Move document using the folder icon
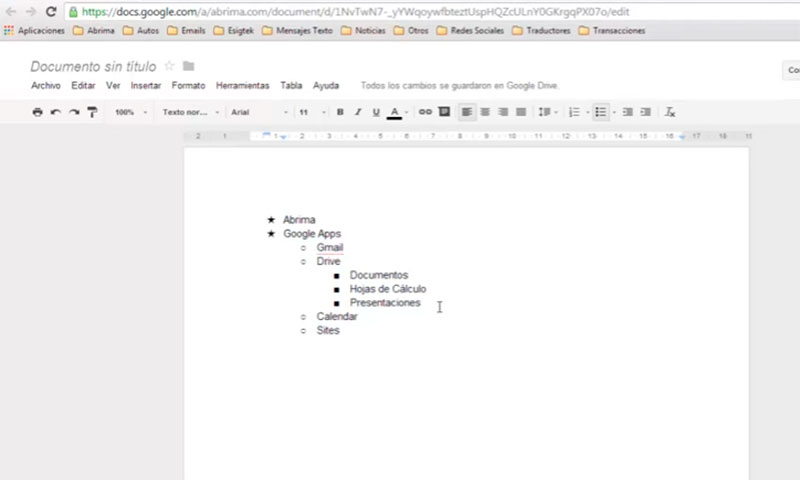 189,66
